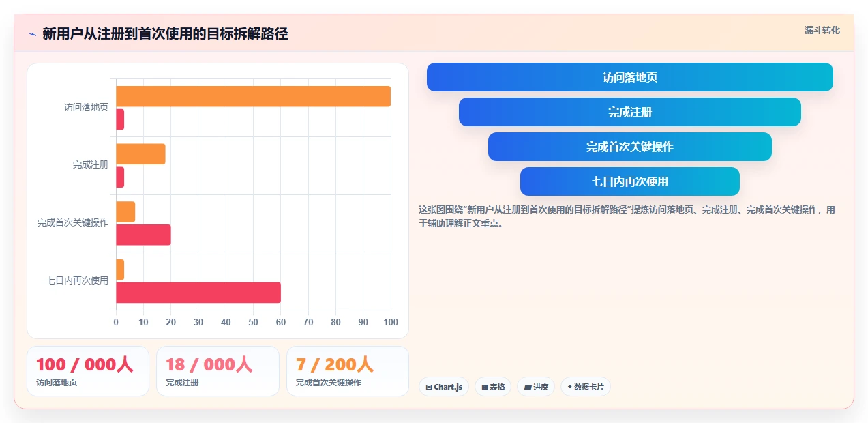The image size is (868, 423).
Task: Click the 七日内再次使用 axis label
Action: pyautogui.click(x=77, y=280)
